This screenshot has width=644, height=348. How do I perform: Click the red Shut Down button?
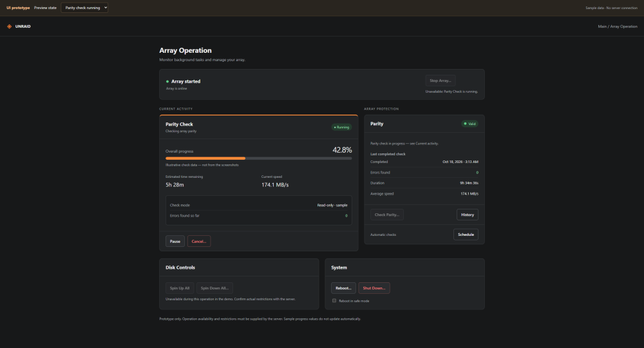(374, 288)
